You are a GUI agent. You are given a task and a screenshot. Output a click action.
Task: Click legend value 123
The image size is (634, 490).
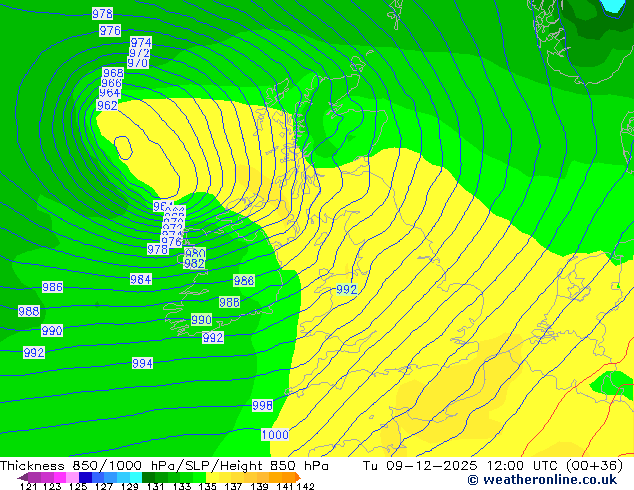tap(53, 486)
